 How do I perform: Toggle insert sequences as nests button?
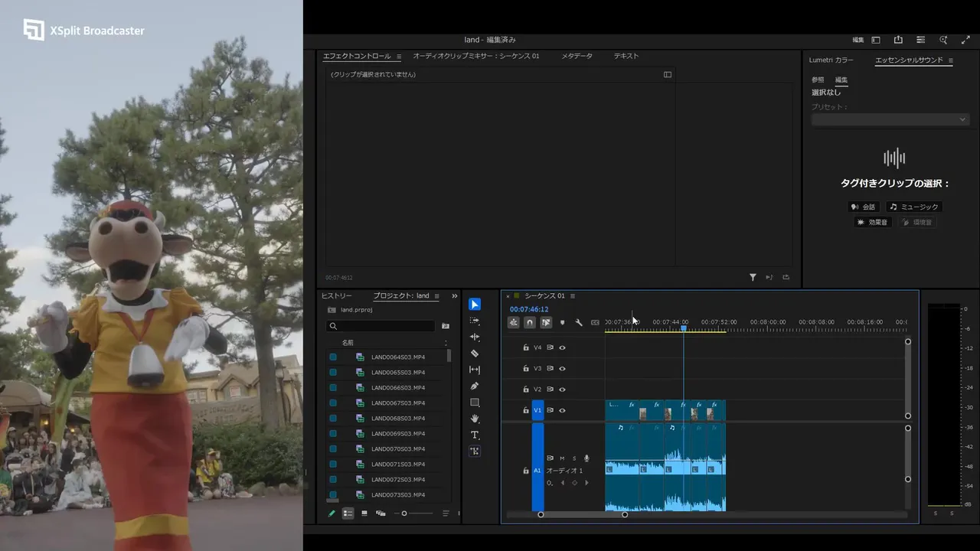pyautogui.click(x=513, y=322)
